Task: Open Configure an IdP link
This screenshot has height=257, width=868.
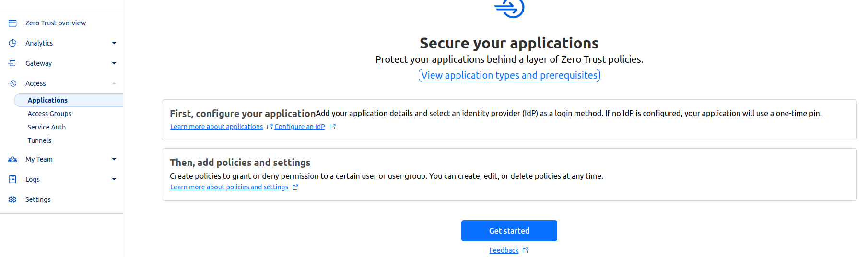Action: 300,127
